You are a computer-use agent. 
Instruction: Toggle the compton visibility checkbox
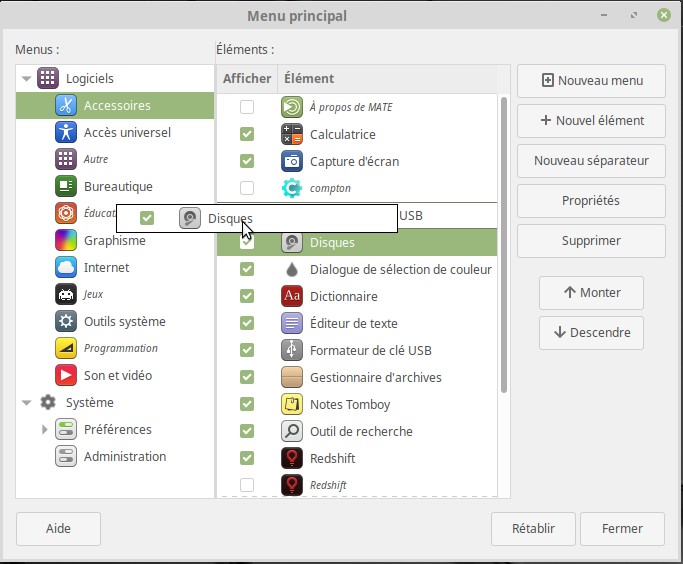coord(247,188)
